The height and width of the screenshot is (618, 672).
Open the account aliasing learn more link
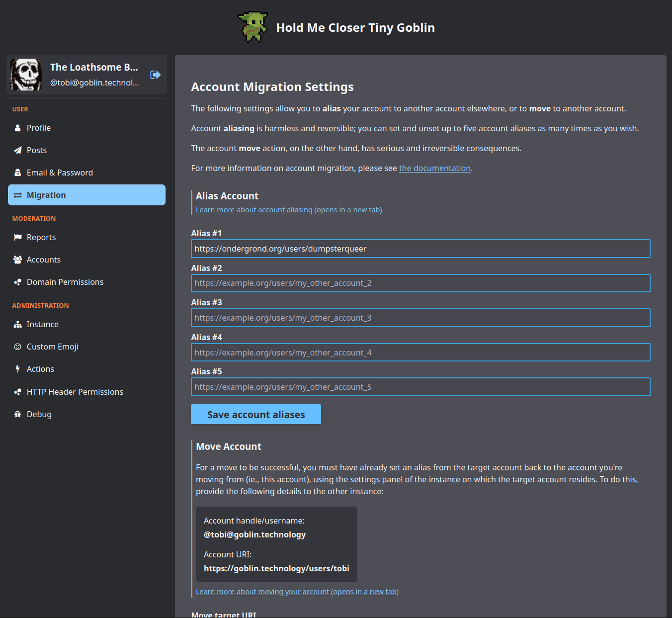(289, 209)
